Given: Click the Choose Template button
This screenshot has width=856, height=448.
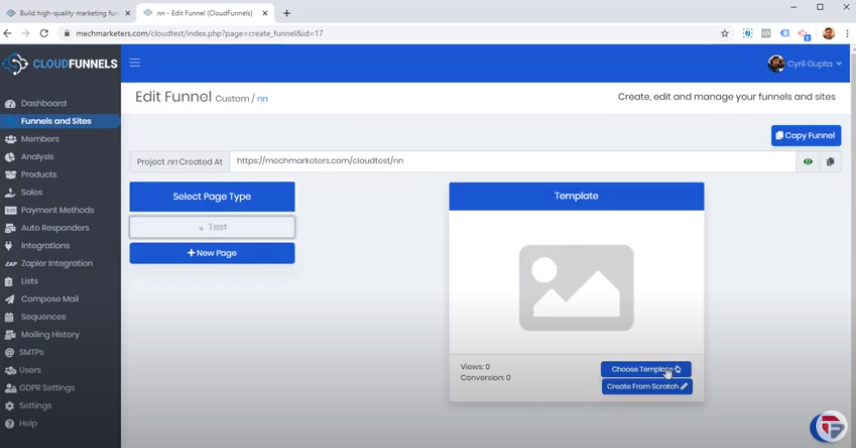Looking at the screenshot, I should click(x=645, y=369).
